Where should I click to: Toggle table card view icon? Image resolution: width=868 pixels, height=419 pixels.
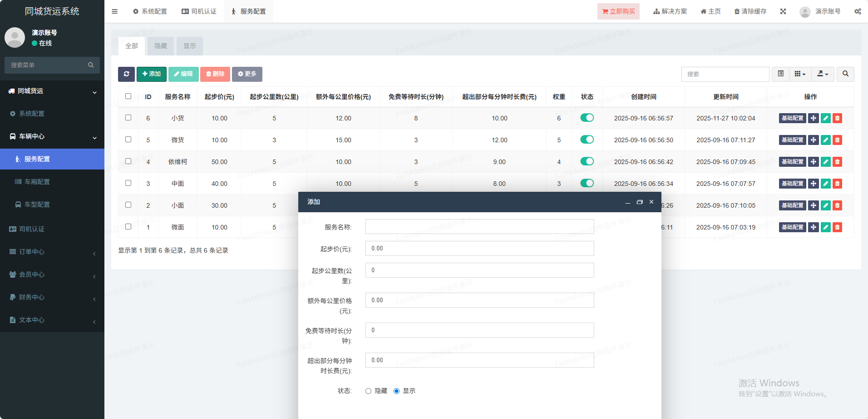click(780, 74)
